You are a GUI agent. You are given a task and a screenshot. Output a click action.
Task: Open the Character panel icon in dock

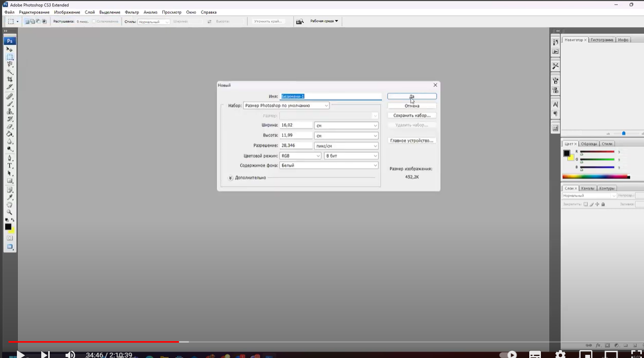(555, 105)
